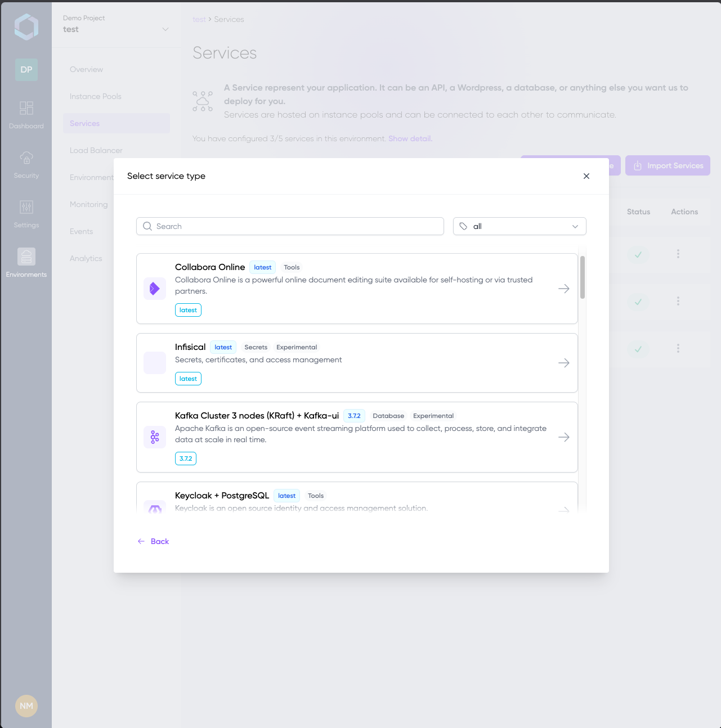Go Back in the service dialog

(x=154, y=541)
